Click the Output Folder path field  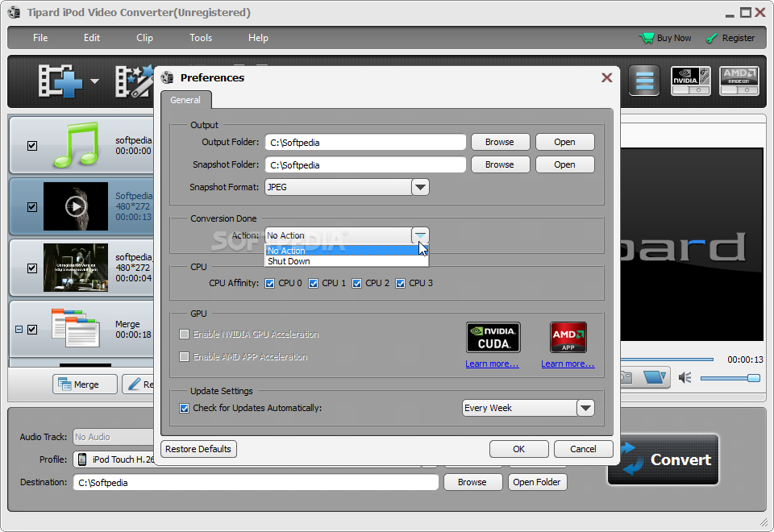point(365,142)
